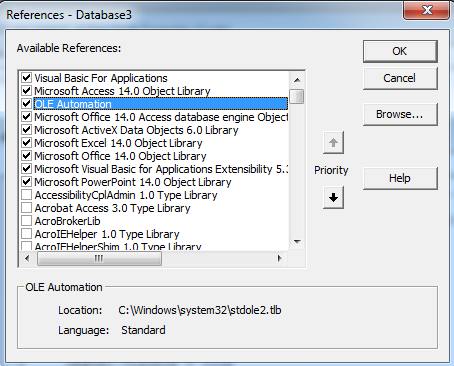Uncheck Microsoft Office 14.0 Object Library

26,156
